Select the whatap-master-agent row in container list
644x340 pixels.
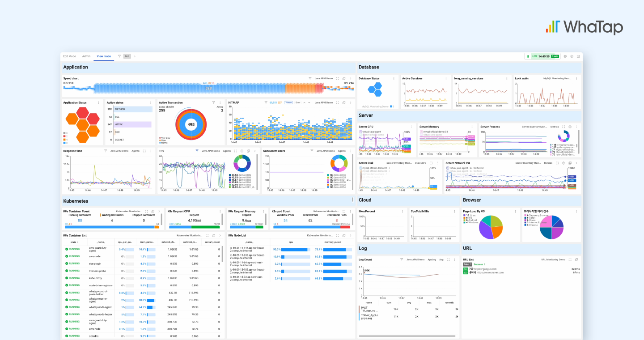[x=143, y=300]
